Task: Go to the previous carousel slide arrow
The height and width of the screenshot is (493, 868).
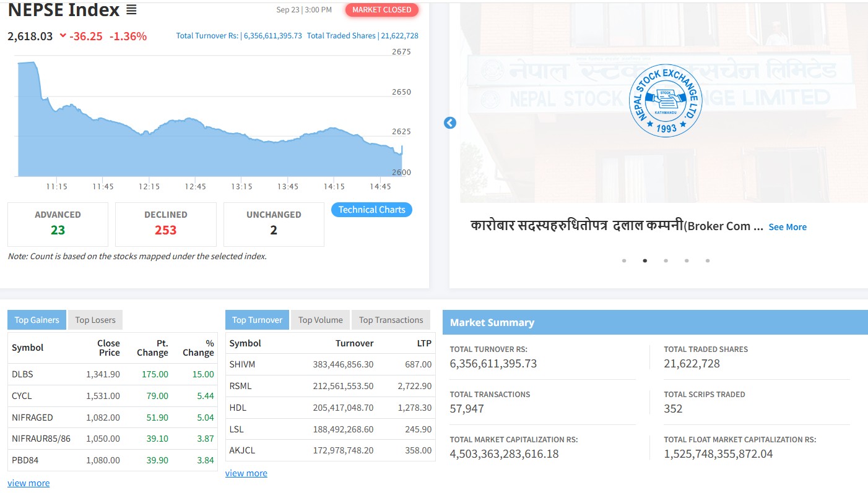Action: pyautogui.click(x=450, y=123)
